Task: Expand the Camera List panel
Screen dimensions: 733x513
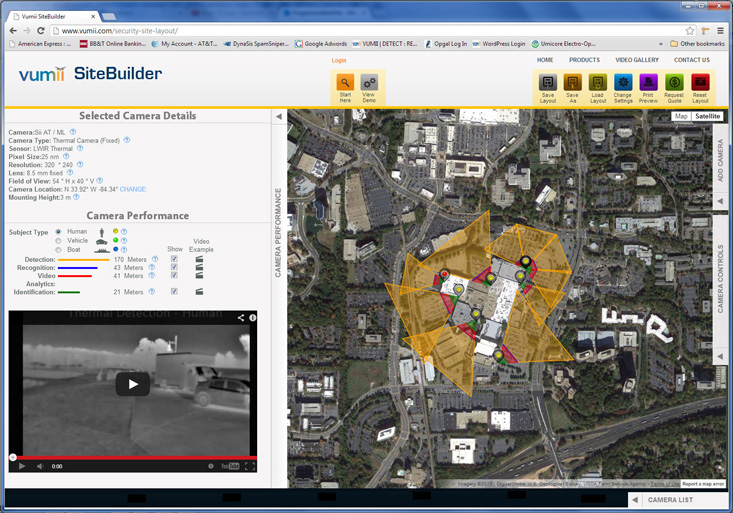Action: (x=635, y=500)
